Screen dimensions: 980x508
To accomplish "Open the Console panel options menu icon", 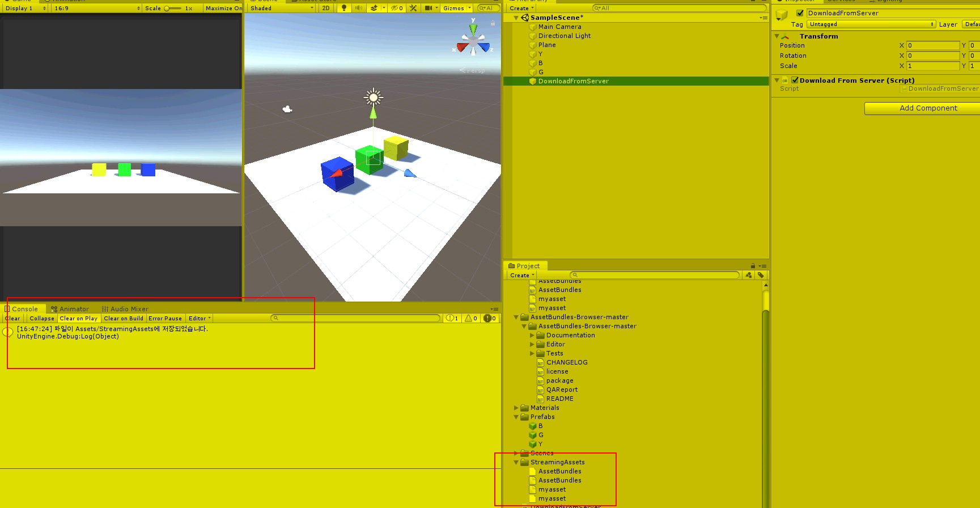I will pos(494,309).
